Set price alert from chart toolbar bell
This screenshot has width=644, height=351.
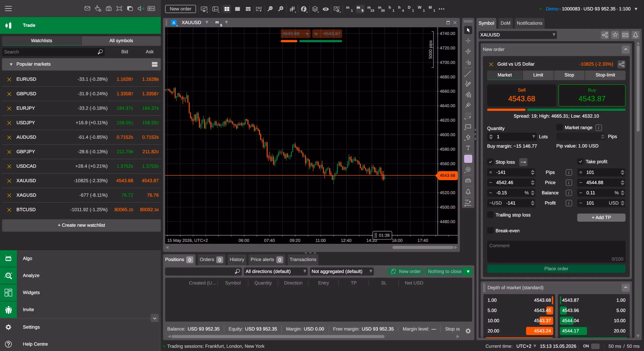pos(468,192)
